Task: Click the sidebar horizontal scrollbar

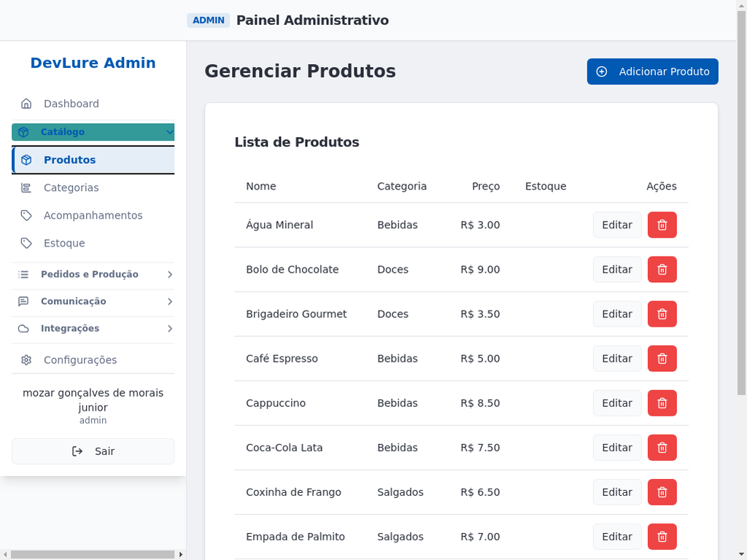Action: [88, 555]
